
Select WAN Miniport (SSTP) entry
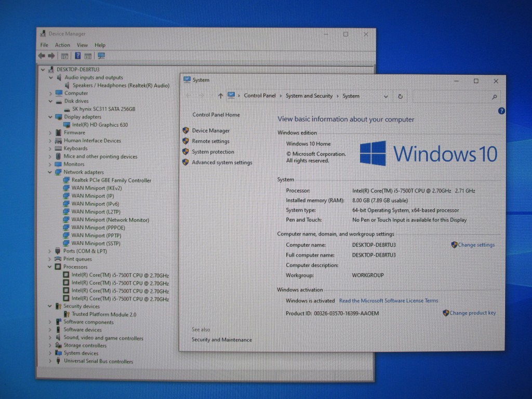[96, 243]
